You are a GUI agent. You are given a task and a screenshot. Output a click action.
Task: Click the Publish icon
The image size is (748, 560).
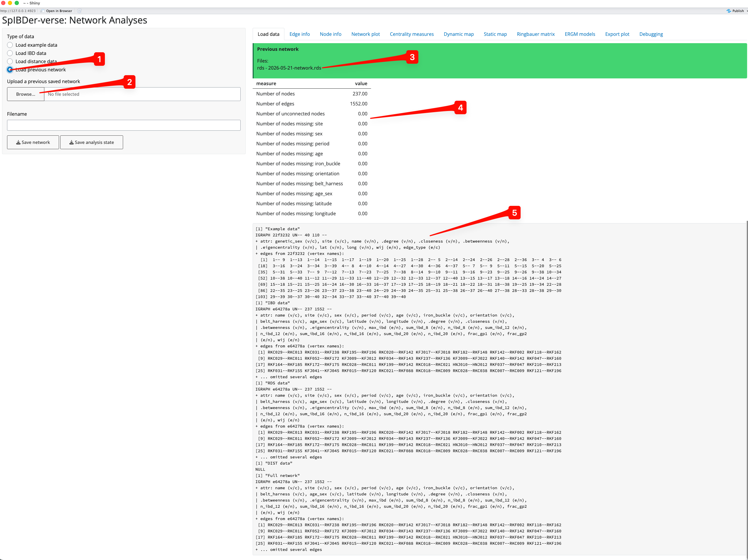(729, 11)
